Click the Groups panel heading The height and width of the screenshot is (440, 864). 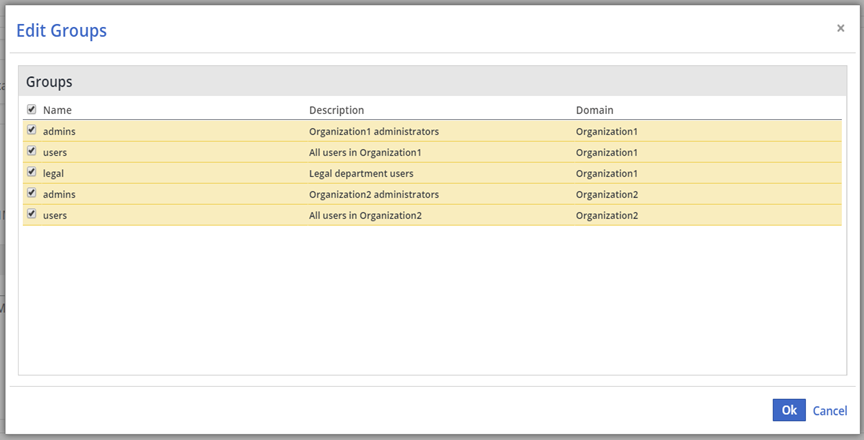(x=49, y=82)
